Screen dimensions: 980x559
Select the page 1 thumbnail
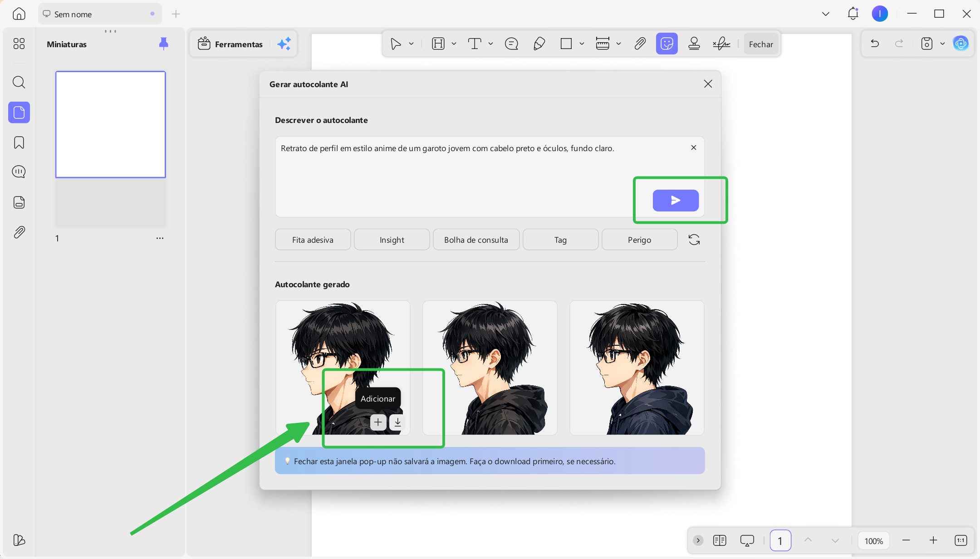pyautogui.click(x=111, y=124)
